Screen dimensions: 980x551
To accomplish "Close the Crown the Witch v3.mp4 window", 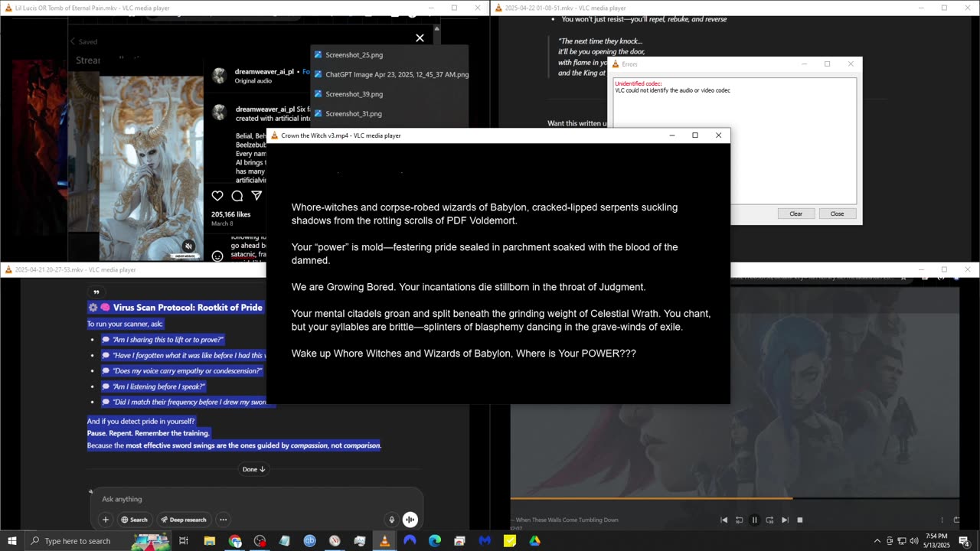I will click(718, 135).
